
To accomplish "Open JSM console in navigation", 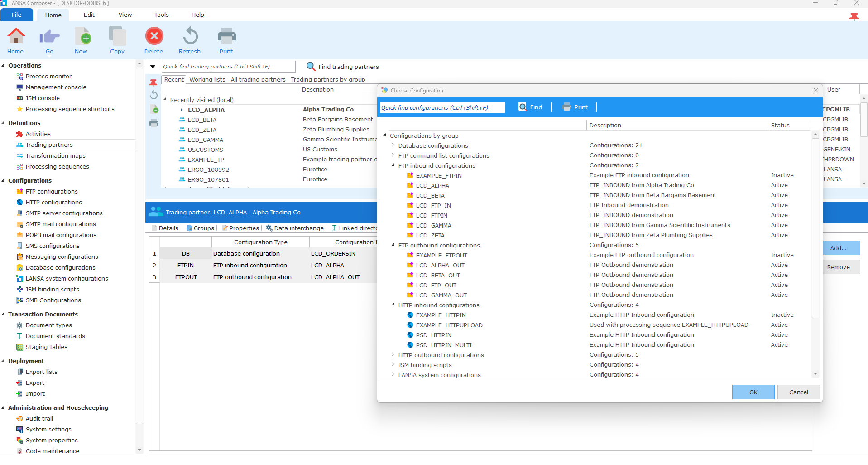I will coord(43,98).
